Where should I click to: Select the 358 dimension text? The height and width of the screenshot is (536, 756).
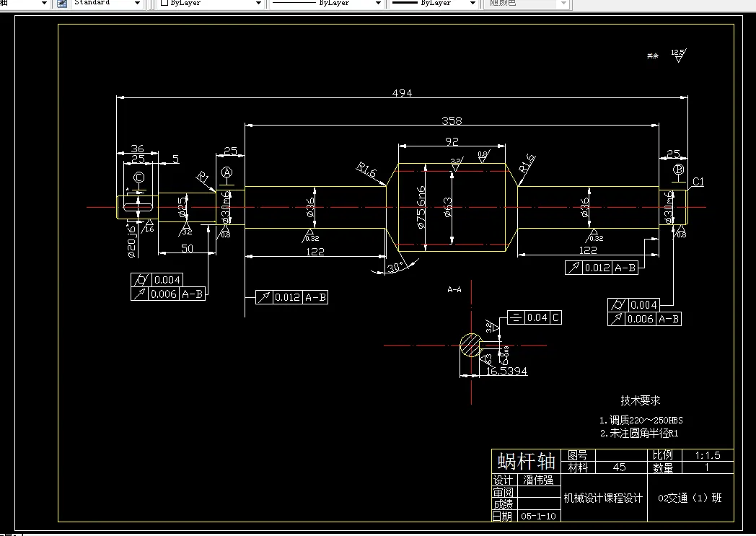click(452, 120)
